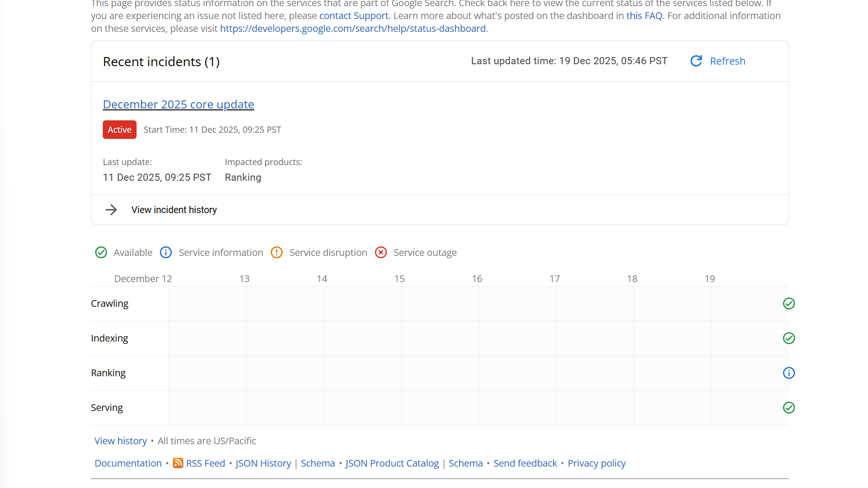Open the this FAQ link
Image resolution: width=868 pixels, height=488 pixels.
[644, 16]
